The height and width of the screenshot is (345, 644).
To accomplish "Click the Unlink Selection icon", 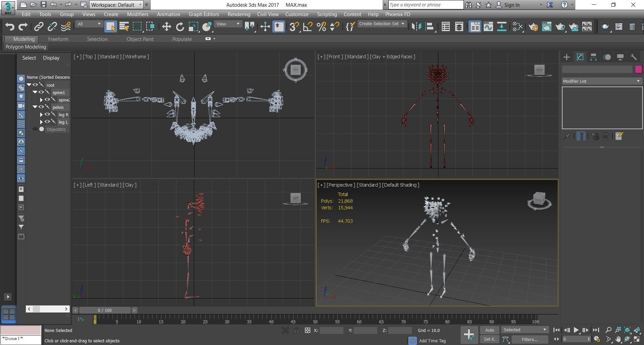I will [x=52, y=27].
